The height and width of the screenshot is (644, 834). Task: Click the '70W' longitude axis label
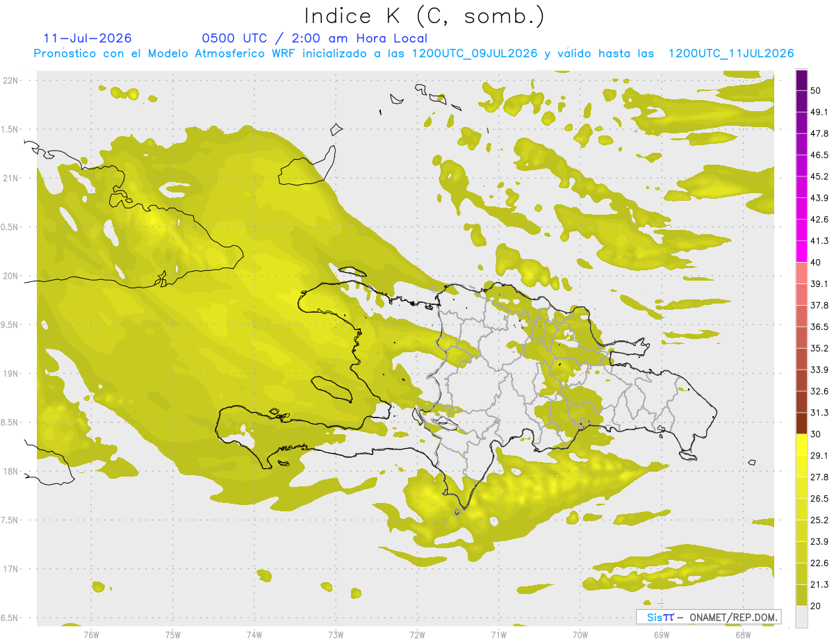point(580,634)
